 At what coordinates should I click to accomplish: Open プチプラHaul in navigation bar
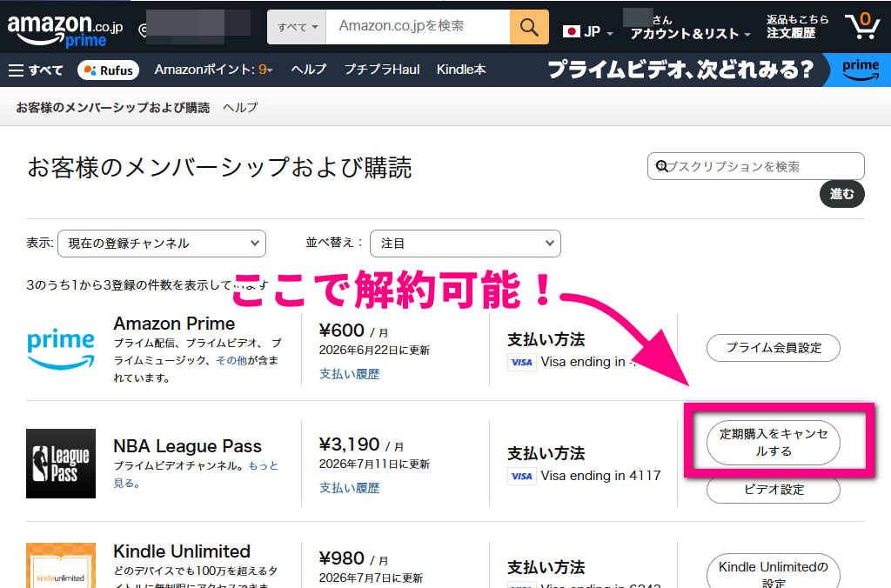[382, 70]
